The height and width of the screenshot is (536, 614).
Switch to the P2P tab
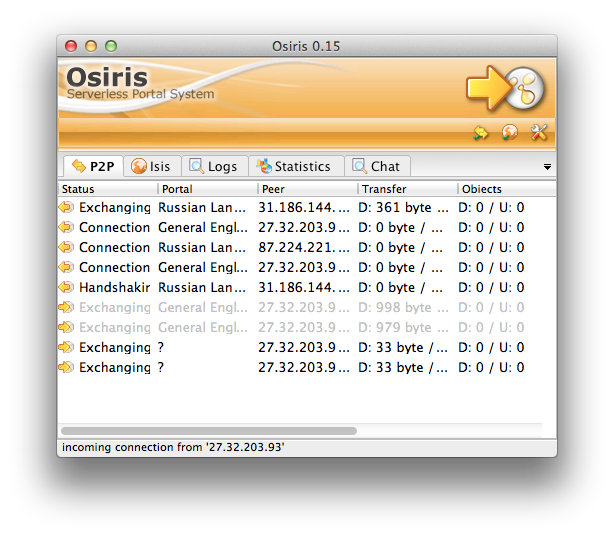[92, 166]
